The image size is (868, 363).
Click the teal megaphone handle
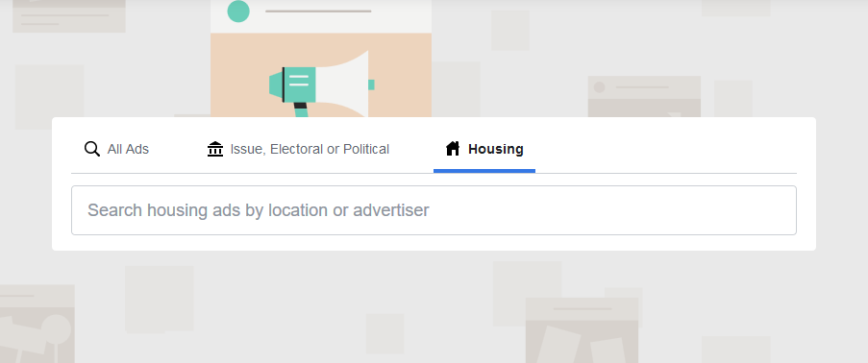coord(301,109)
